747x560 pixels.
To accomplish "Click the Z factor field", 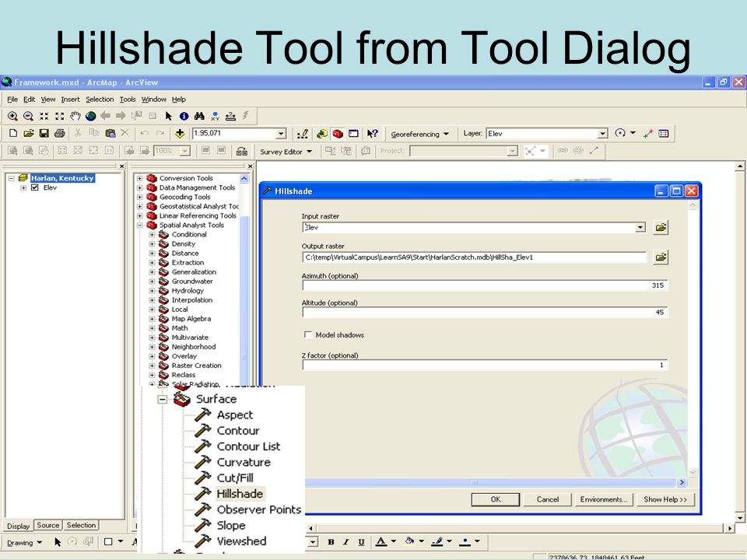I will pyautogui.click(x=485, y=366).
